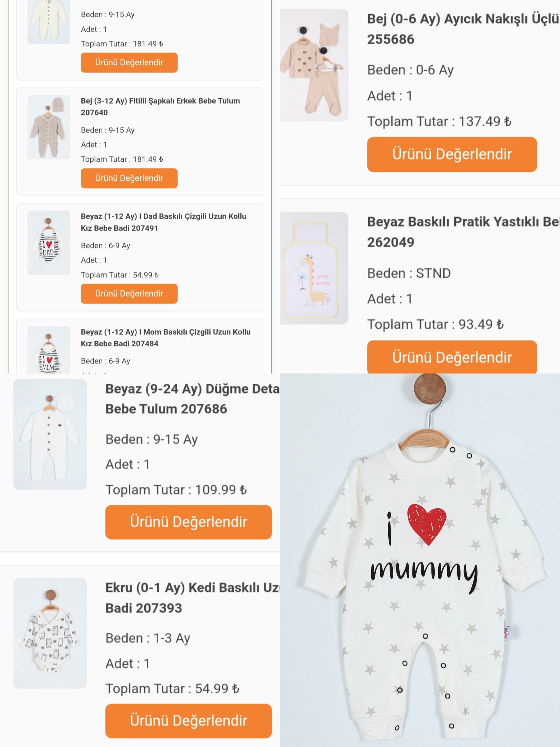This screenshot has width=560, height=747.
Task: Open the Bej Fitilli Şapkalı Erkek Bebe Tulum title
Action: (160, 107)
